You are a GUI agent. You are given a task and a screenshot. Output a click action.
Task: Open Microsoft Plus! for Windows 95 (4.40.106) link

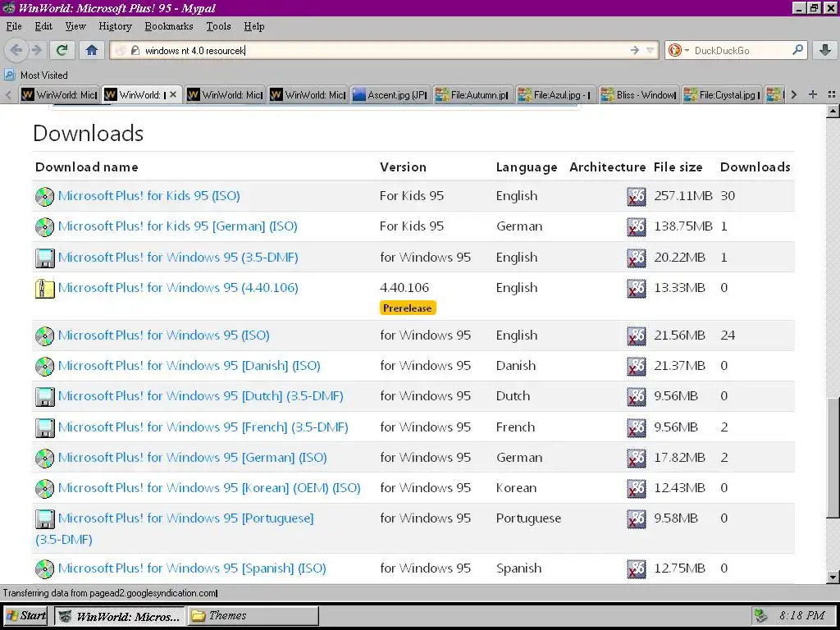pos(178,288)
